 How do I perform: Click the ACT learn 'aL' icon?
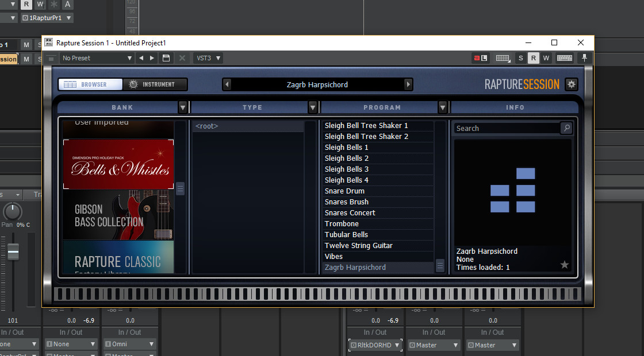[481, 57]
